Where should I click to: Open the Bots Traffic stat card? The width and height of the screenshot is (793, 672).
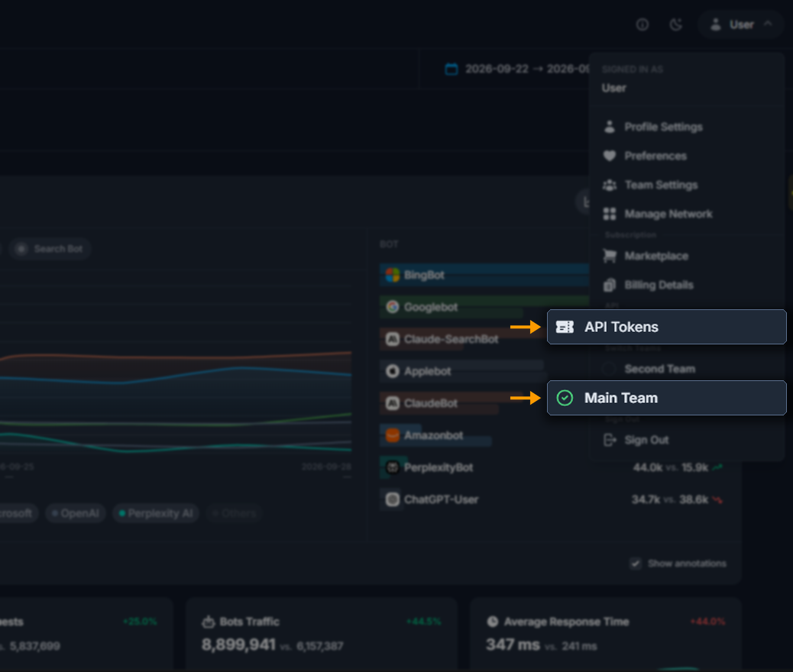(x=322, y=635)
